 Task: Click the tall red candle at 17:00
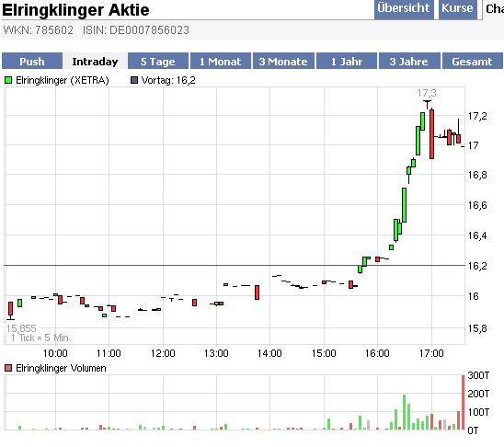click(431, 134)
